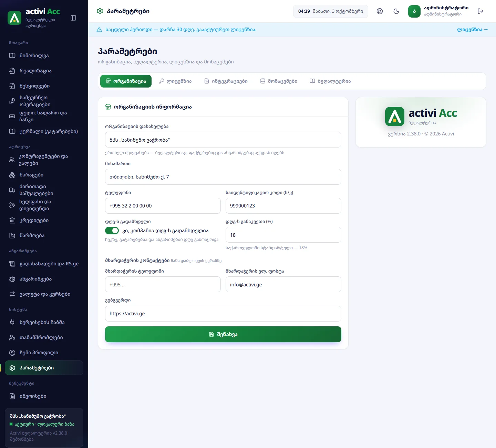Open ჟურნალი (გატარებები) in sidebar

click(x=44, y=131)
